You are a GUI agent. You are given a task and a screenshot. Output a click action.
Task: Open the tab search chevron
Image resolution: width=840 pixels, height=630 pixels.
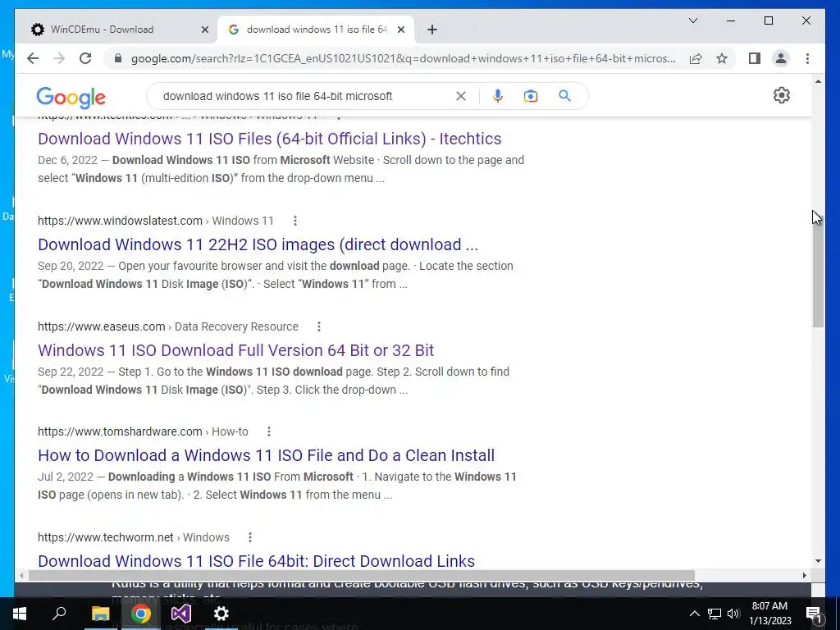[692, 21]
